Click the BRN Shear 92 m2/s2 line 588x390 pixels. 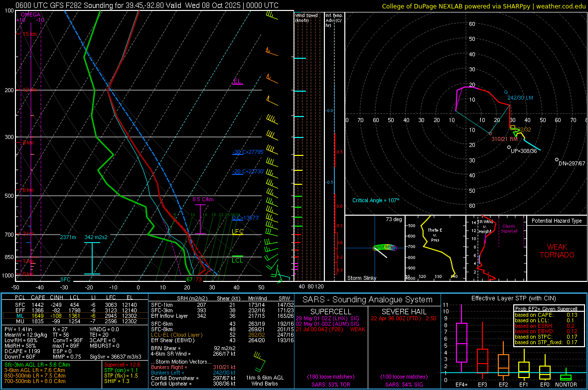pos(193,348)
